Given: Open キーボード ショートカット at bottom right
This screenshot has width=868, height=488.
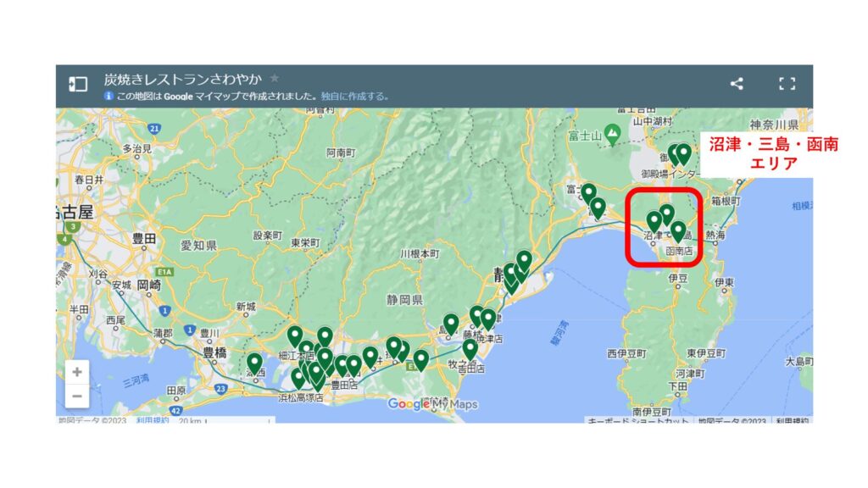Looking at the screenshot, I should pos(637,421).
